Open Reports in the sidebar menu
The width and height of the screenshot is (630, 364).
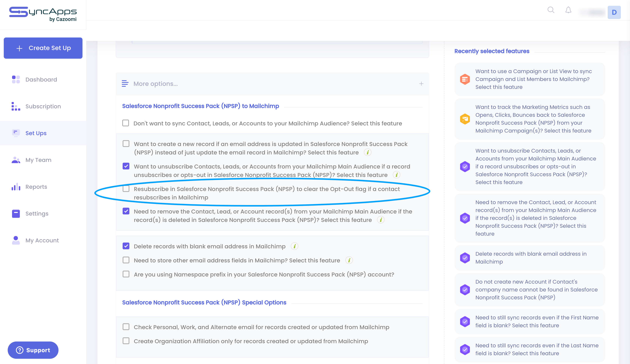pyautogui.click(x=43, y=186)
